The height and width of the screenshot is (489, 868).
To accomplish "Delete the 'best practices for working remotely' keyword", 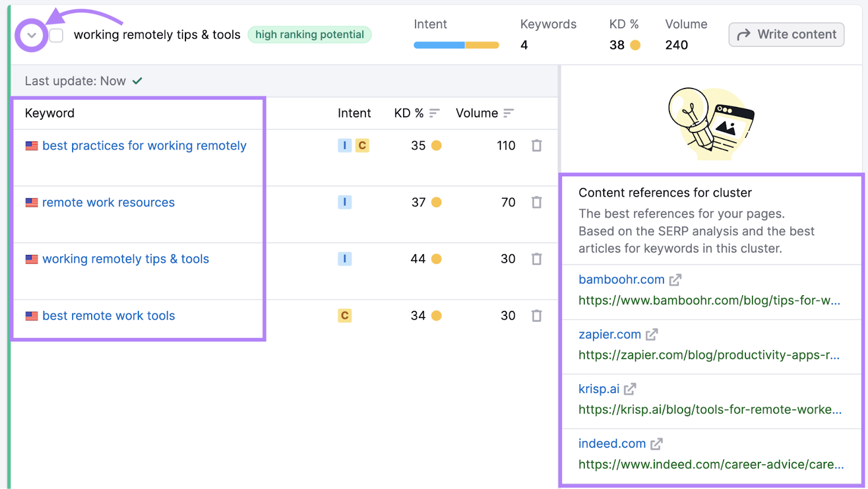I will (537, 145).
